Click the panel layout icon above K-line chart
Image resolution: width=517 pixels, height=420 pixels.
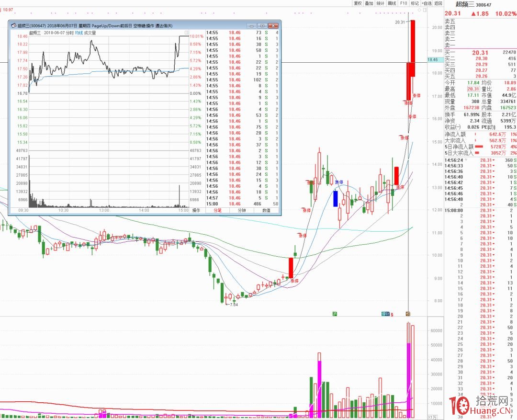[425, 10]
